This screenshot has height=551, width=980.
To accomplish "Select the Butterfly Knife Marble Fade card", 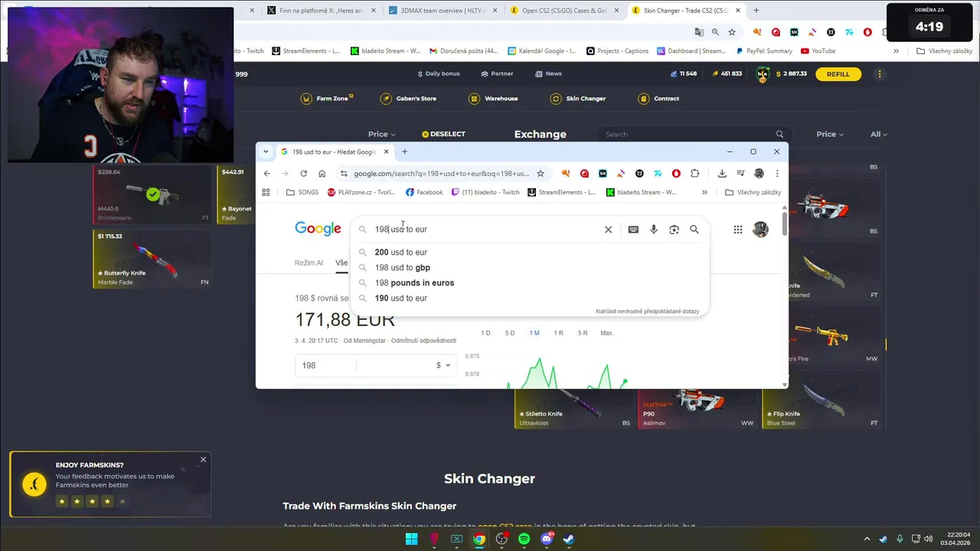I will pos(152,259).
